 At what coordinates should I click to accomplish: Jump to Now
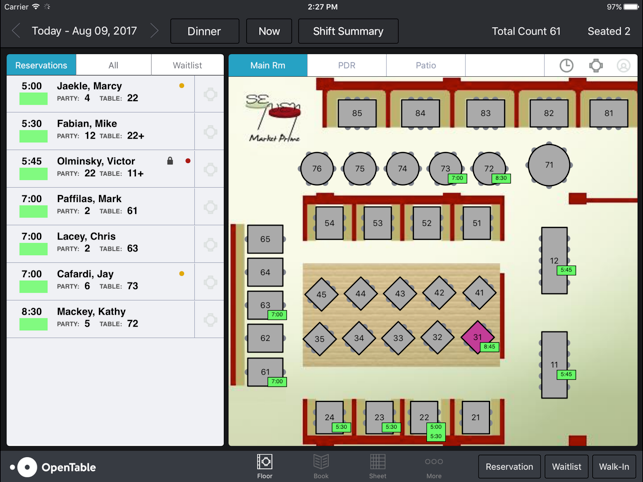click(269, 31)
